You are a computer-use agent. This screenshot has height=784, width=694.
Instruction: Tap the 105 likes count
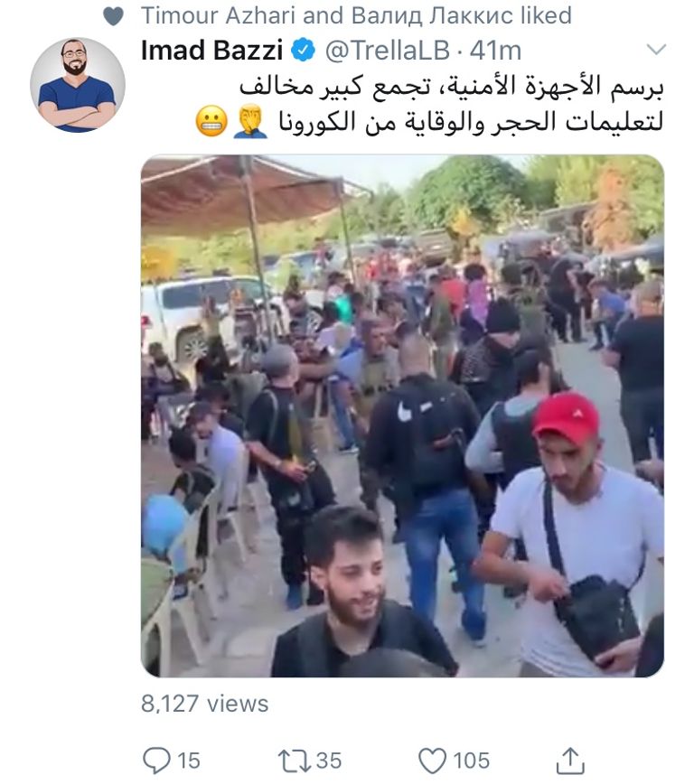point(471,761)
